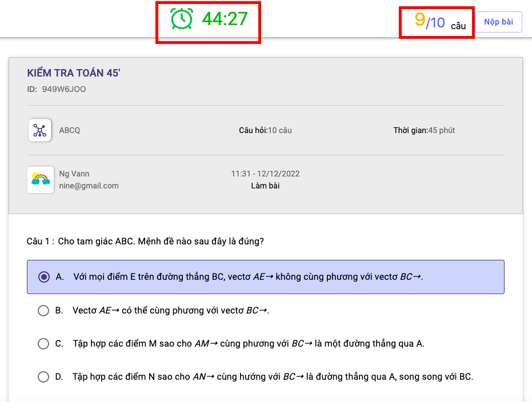Click the highlighted answer A option box

click(266, 277)
